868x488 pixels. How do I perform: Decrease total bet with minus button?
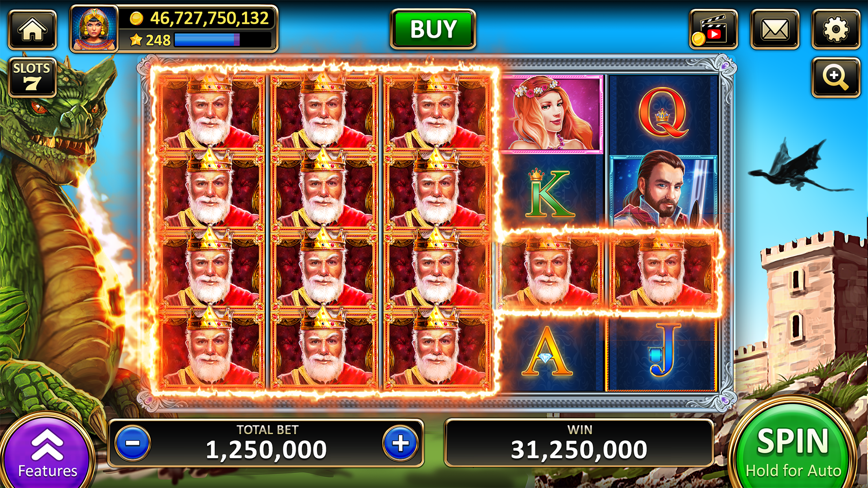click(133, 443)
